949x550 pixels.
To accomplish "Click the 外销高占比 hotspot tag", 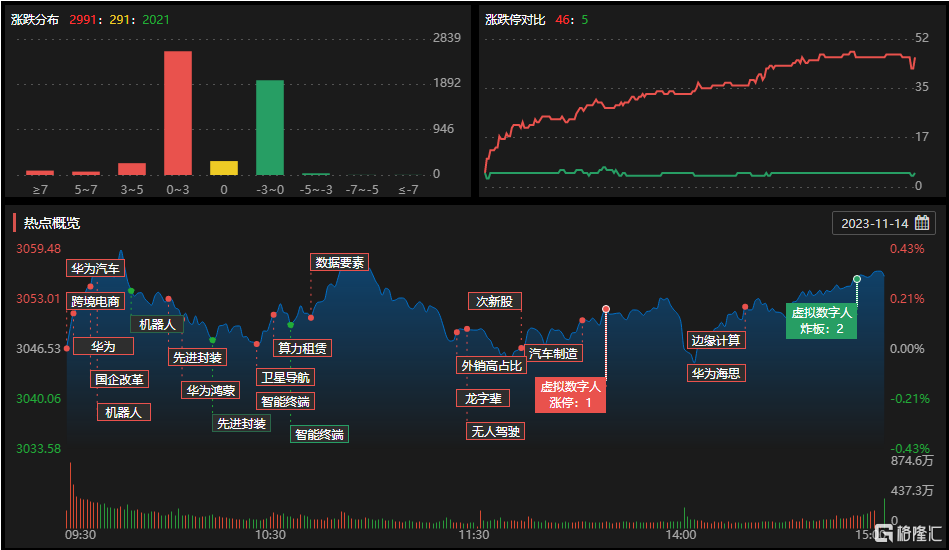I will click(x=491, y=365).
